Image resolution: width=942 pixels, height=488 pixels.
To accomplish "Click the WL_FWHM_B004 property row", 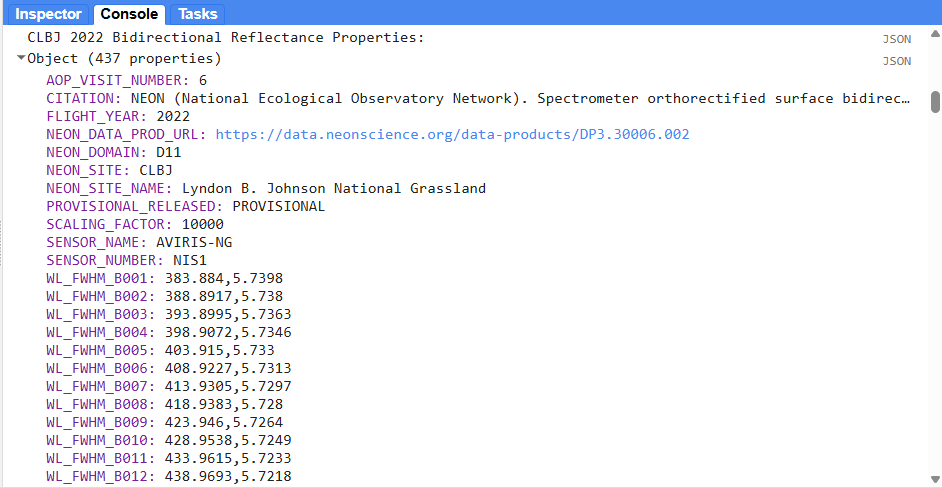I will 169,332.
